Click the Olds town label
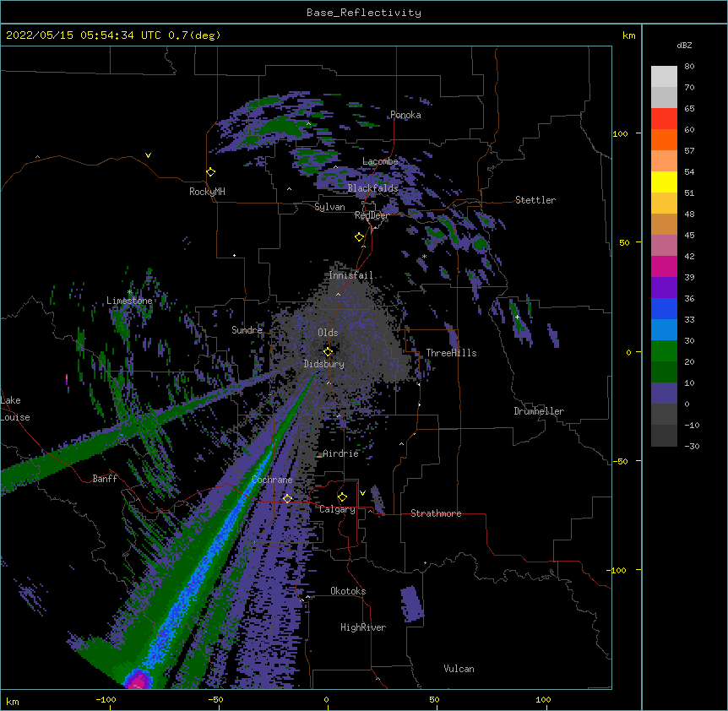The width and height of the screenshot is (728, 711). [x=328, y=333]
